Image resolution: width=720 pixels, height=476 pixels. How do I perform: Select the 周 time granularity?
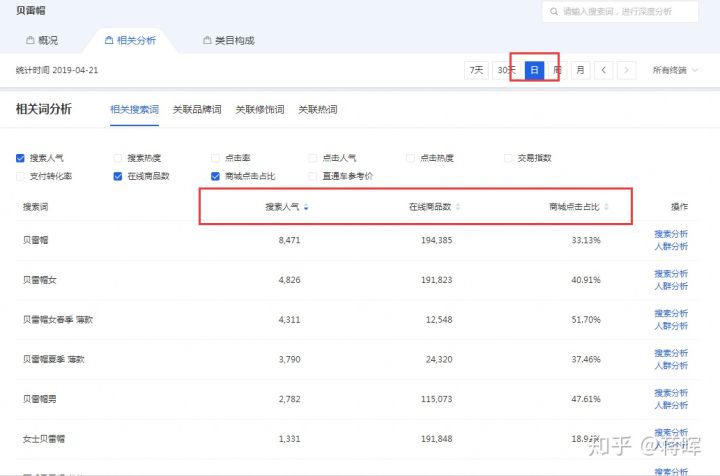557,70
